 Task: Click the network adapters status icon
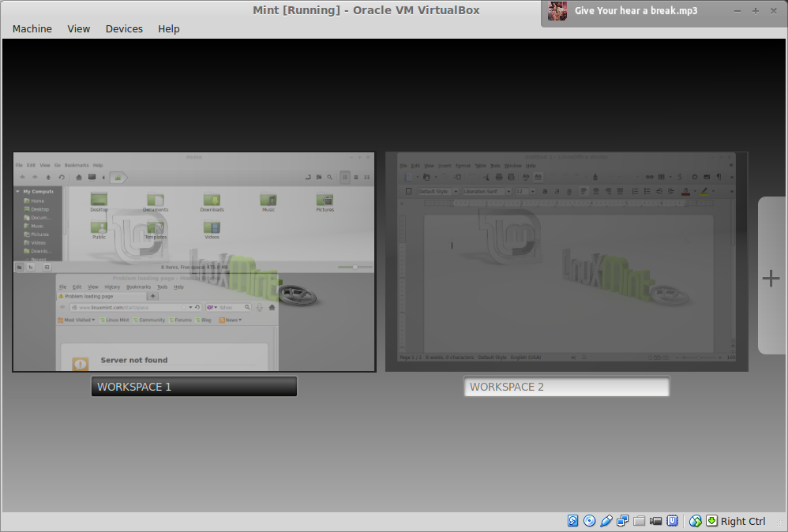[623, 521]
